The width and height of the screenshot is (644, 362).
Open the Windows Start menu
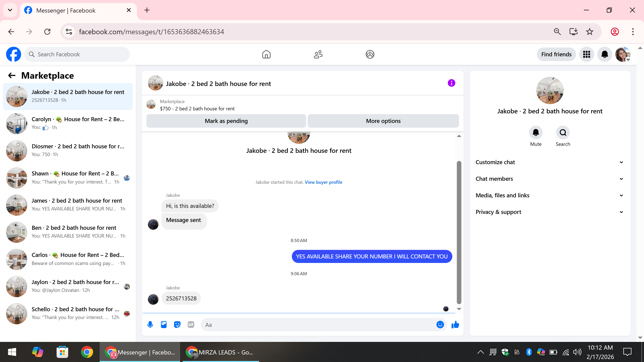(x=12, y=352)
